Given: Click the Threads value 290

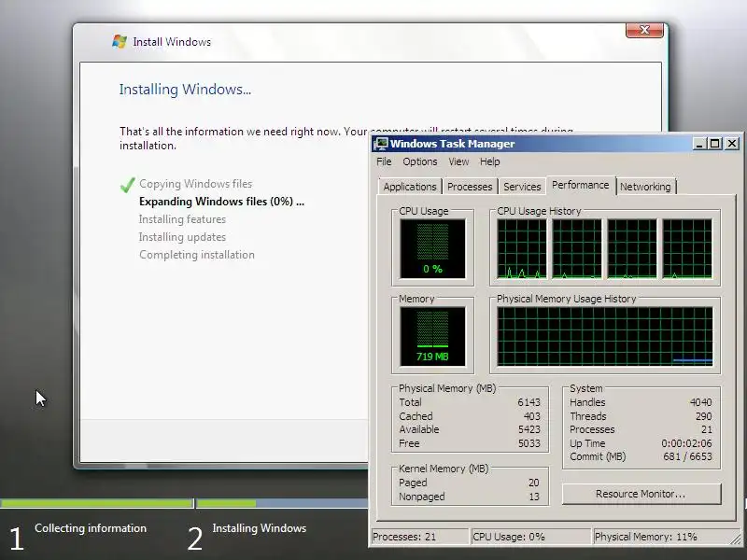Looking at the screenshot, I should 703,416.
